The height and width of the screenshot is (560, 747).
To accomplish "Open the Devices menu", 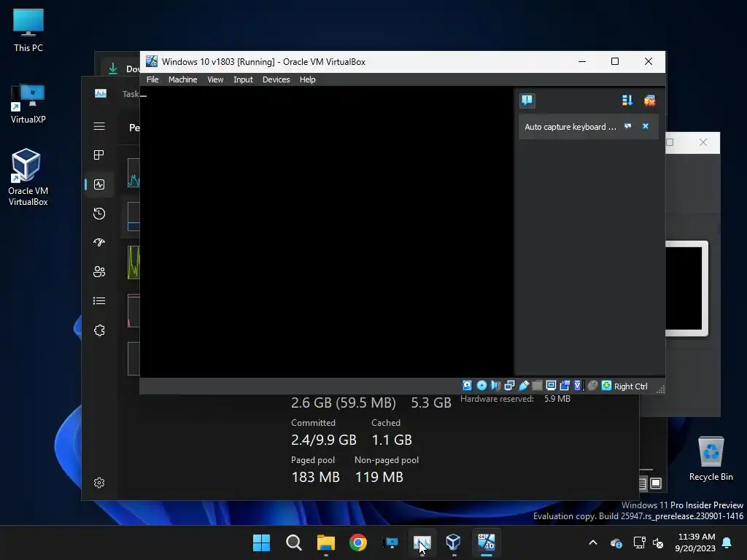I will (276, 79).
